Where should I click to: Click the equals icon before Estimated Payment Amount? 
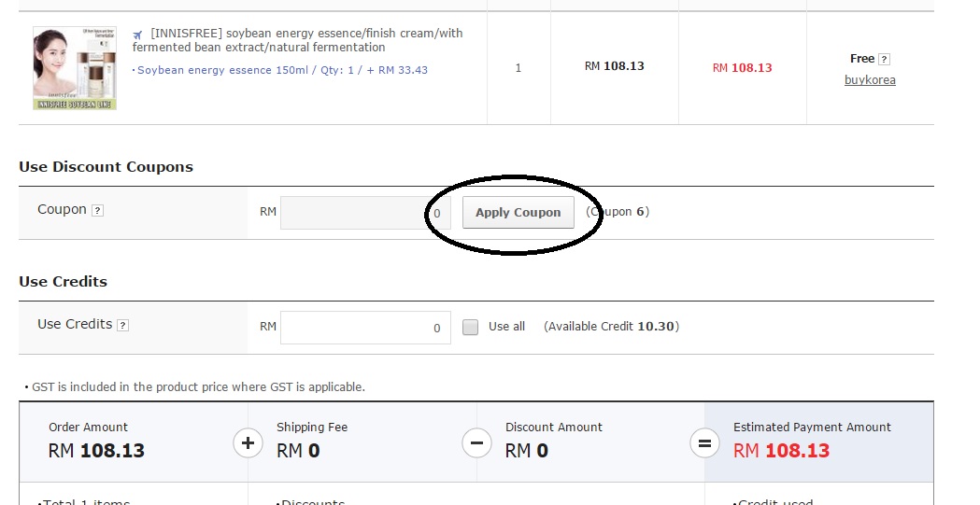click(704, 443)
